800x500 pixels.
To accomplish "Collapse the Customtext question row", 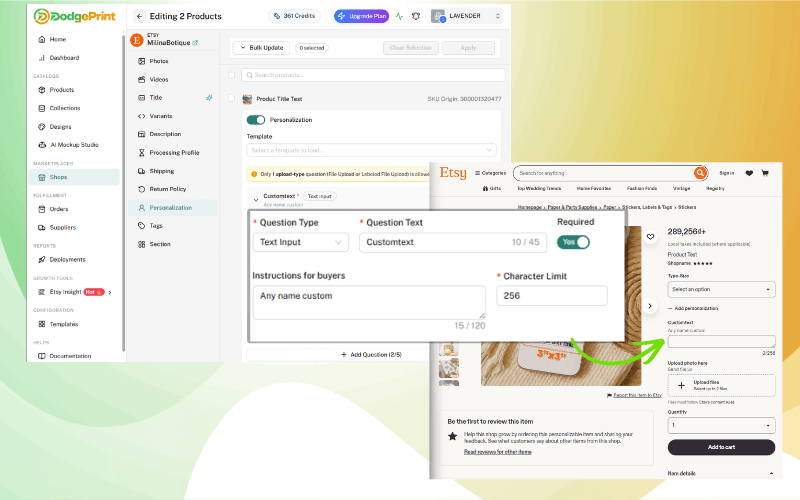I will coord(256,200).
